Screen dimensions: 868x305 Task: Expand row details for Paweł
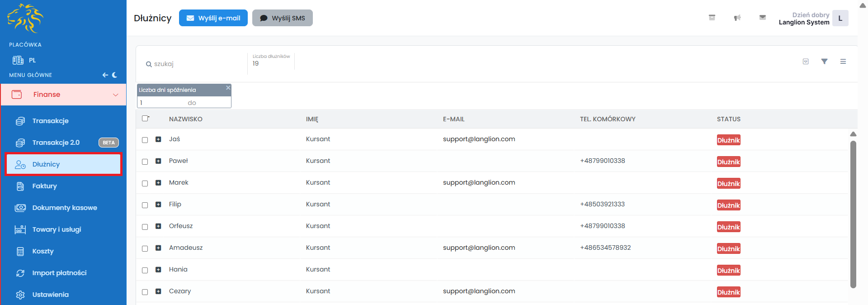point(158,161)
